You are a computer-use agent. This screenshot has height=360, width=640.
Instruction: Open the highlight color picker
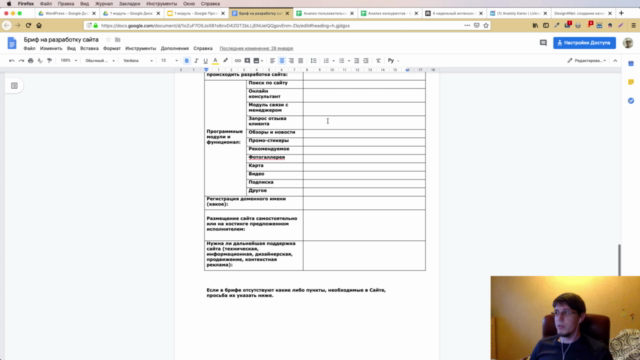point(225,61)
